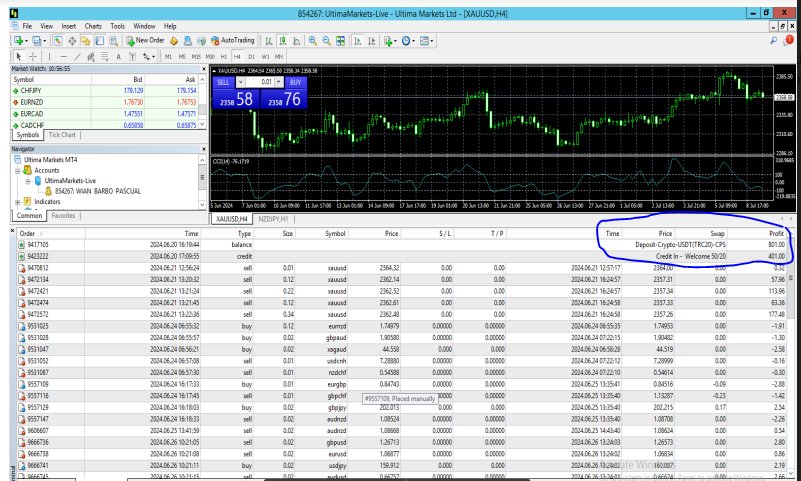Click the globe icon beside AutoTrading
801x481 pixels.
[x=202, y=41]
